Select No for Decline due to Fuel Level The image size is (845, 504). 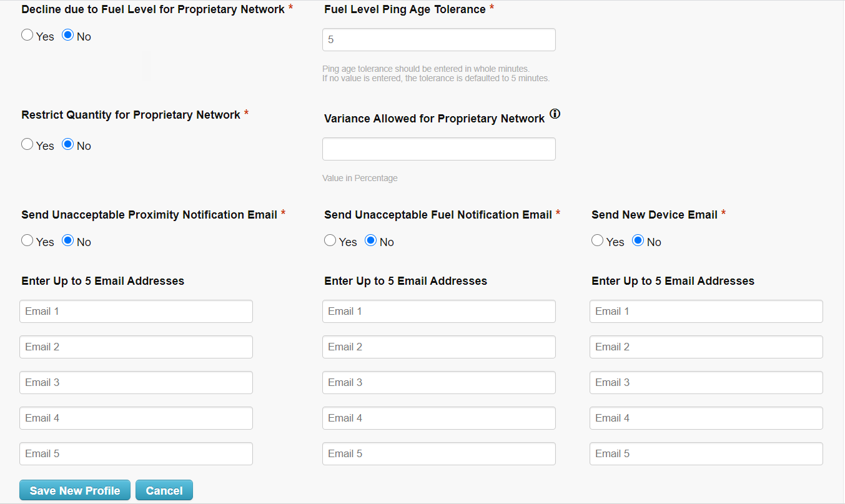pos(67,35)
